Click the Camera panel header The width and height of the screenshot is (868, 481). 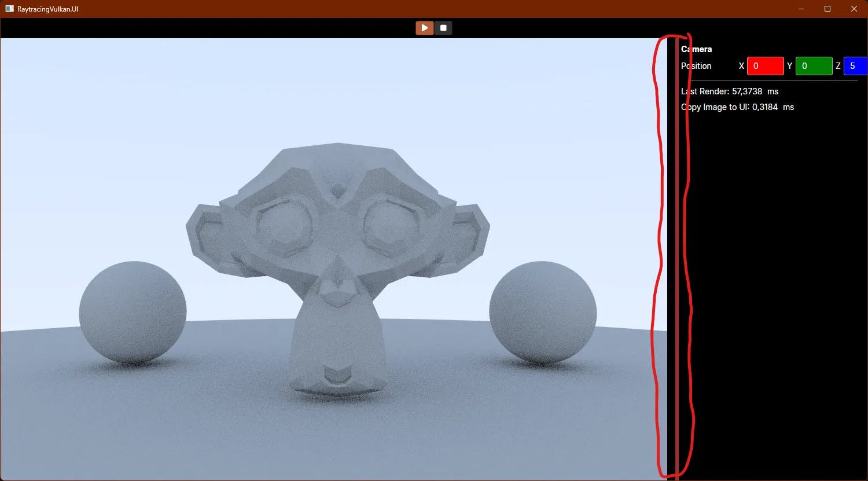pos(696,49)
